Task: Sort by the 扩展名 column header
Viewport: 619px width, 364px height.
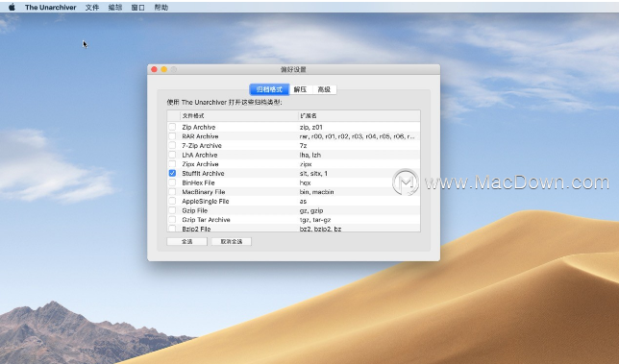Action: (x=359, y=116)
